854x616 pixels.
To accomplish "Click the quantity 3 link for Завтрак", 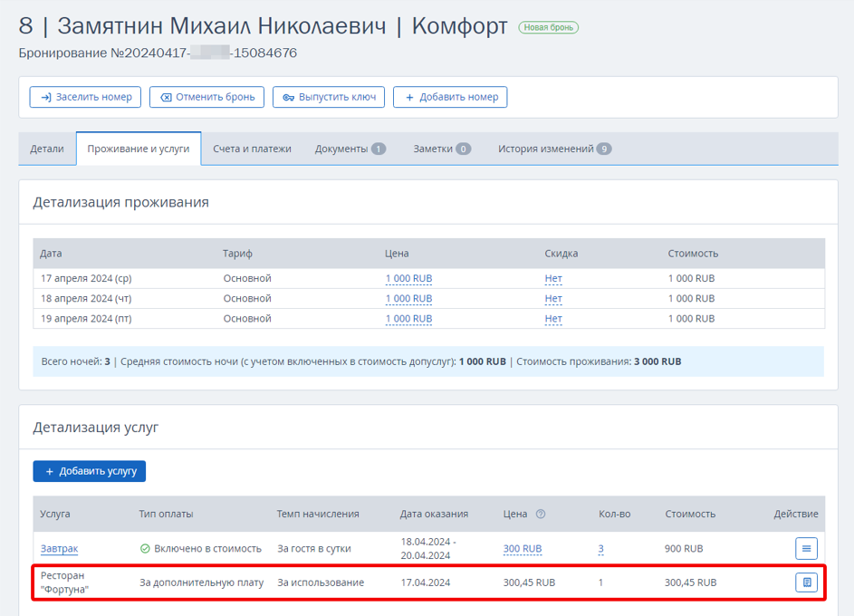I will [x=600, y=548].
